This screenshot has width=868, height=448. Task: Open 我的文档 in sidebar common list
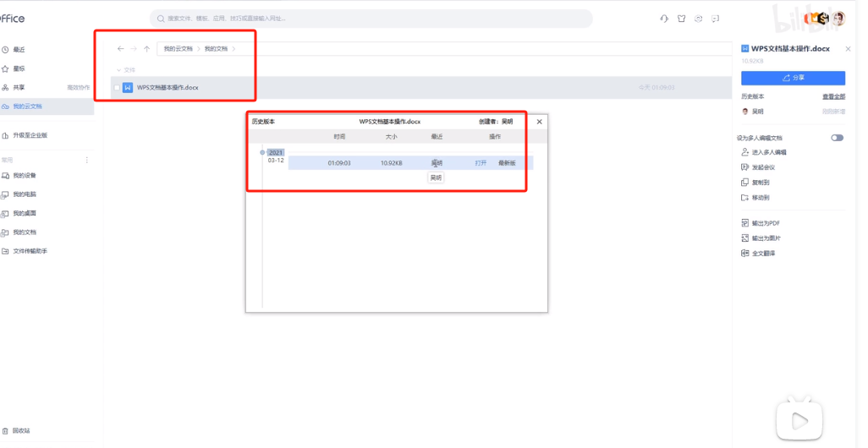tap(25, 232)
